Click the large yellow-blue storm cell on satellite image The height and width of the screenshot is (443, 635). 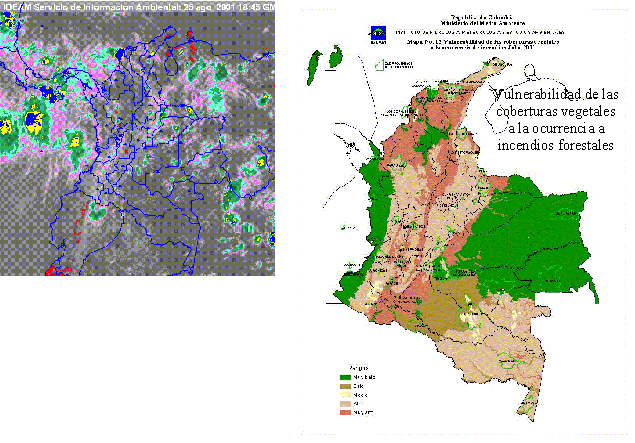tap(36, 122)
